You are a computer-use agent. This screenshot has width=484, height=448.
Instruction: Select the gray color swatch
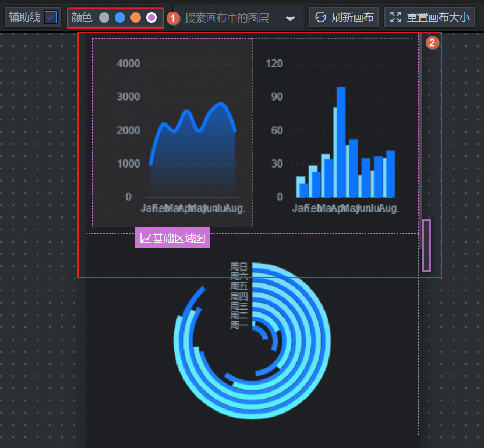(x=104, y=17)
